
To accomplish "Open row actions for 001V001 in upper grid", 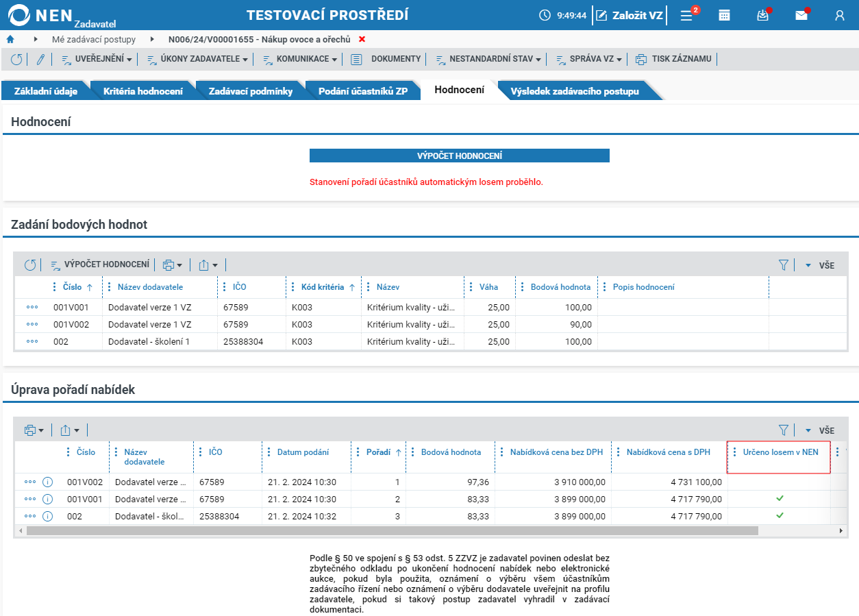I will tap(32, 307).
